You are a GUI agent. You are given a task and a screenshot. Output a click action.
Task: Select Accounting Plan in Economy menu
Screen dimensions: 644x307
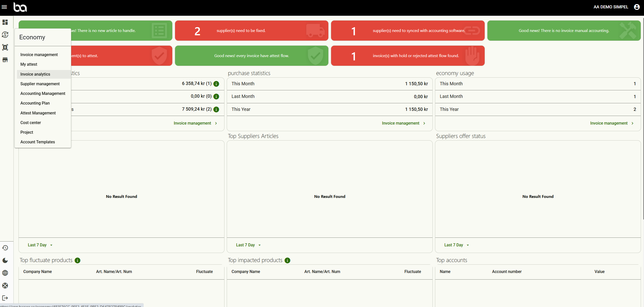click(35, 103)
